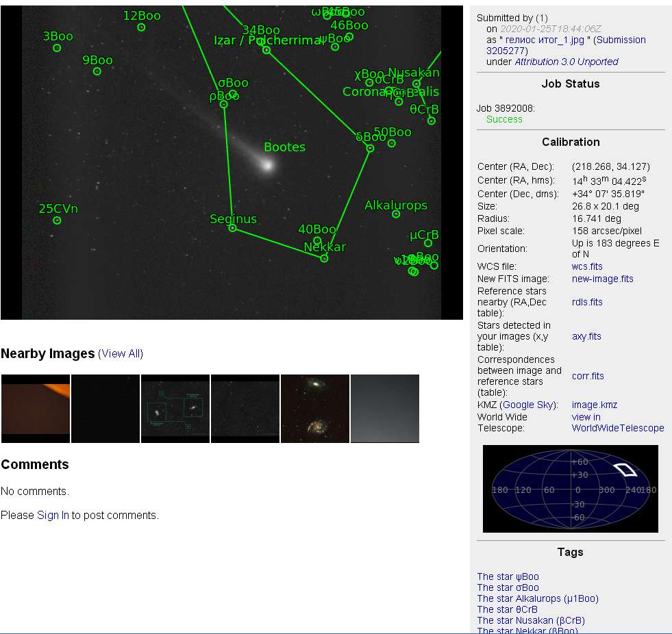
Task: View in WorldWideTelescope link
Action: pos(617,428)
